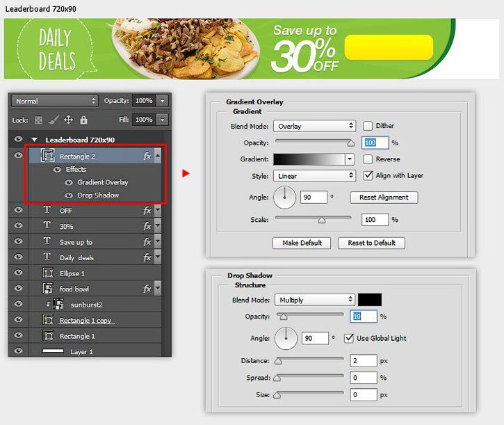
Task: Click the black-to-white gradient swatch
Action: (309, 159)
